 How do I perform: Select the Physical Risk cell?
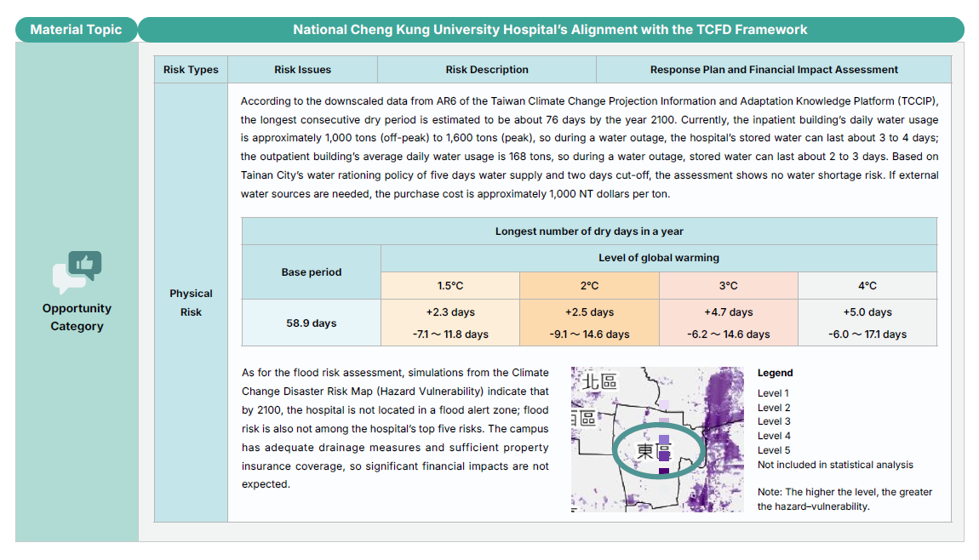pyautogui.click(x=191, y=302)
